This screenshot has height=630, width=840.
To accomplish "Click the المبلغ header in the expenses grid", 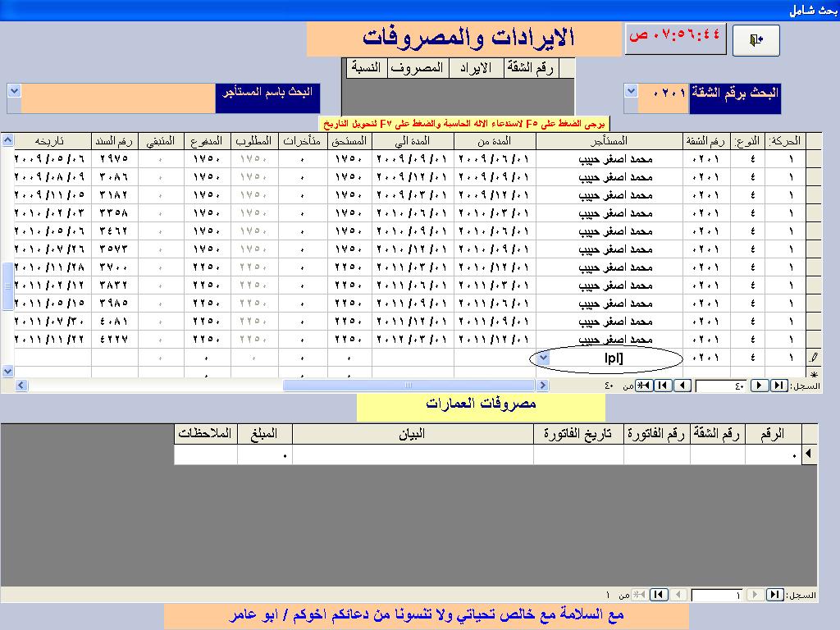I will click(265, 434).
